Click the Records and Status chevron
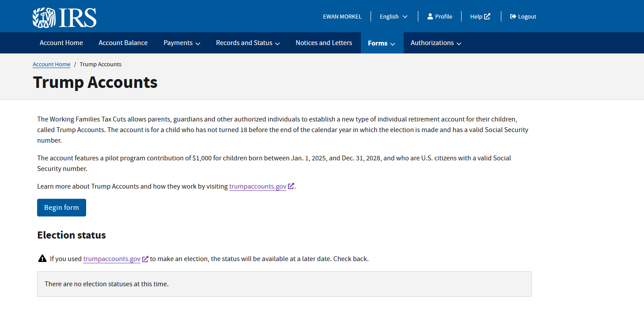644x311 pixels. coord(277,43)
